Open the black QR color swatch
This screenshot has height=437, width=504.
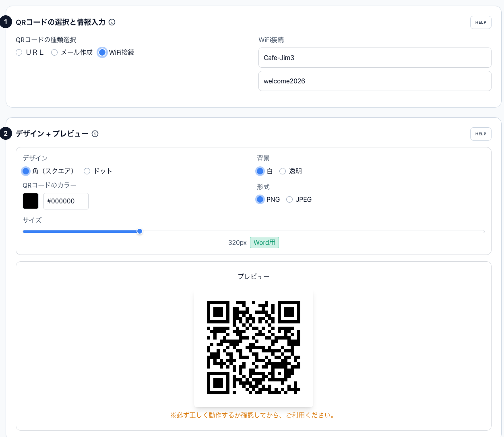(x=31, y=201)
